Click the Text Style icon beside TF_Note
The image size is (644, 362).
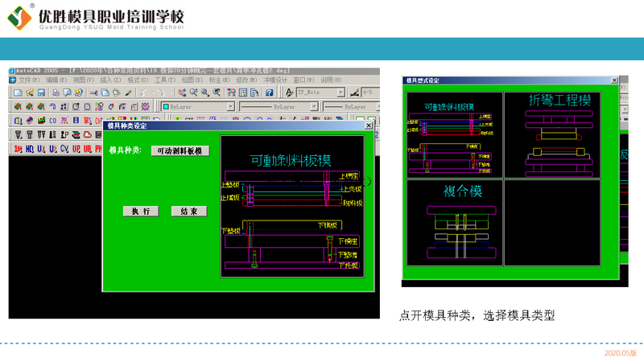point(289,93)
